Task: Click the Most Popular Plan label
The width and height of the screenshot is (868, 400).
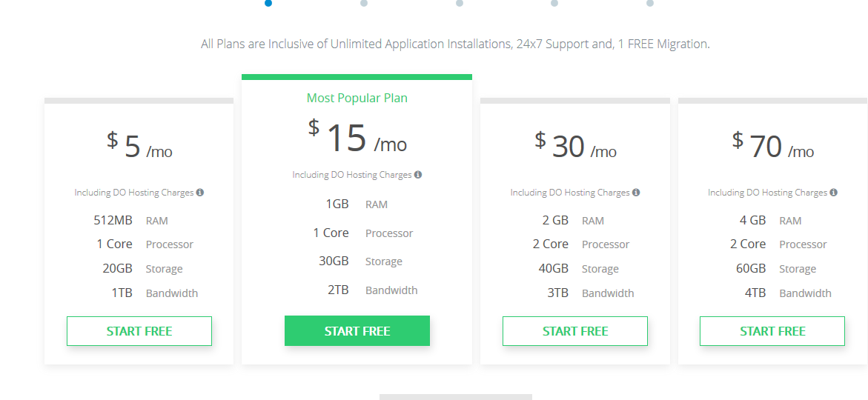Action: [357, 98]
